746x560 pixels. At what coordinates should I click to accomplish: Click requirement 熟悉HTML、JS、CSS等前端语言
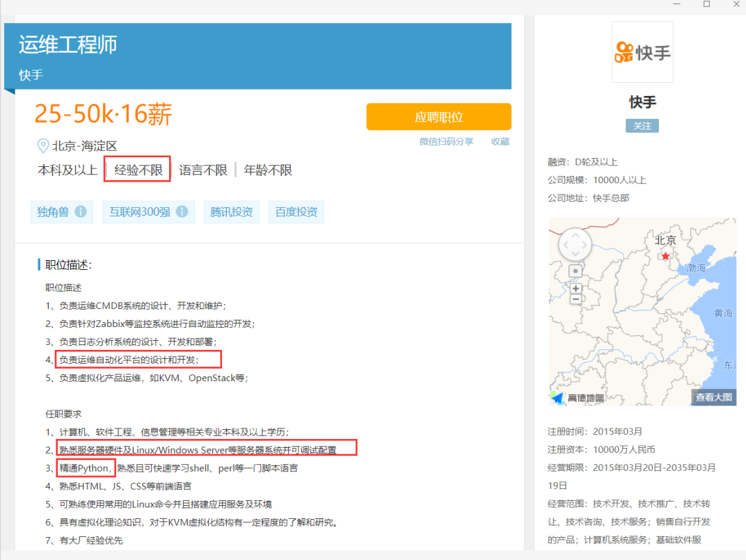click(118, 486)
